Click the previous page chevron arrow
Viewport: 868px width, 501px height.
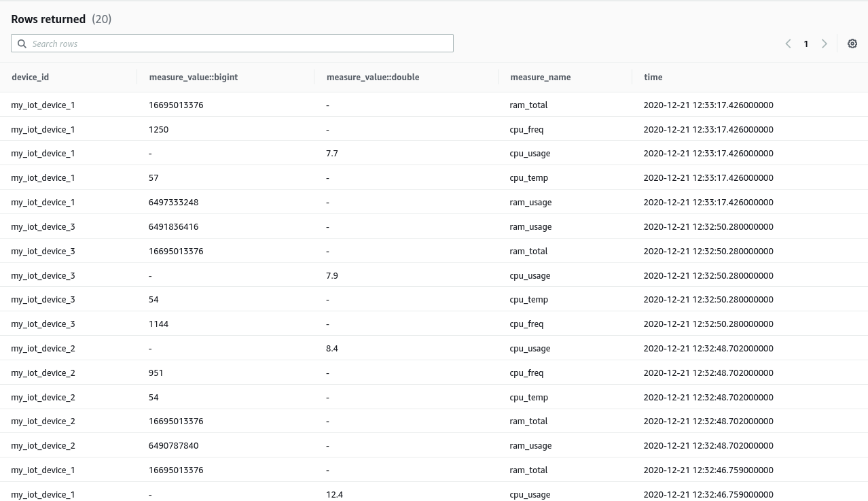click(x=788, y=44)
